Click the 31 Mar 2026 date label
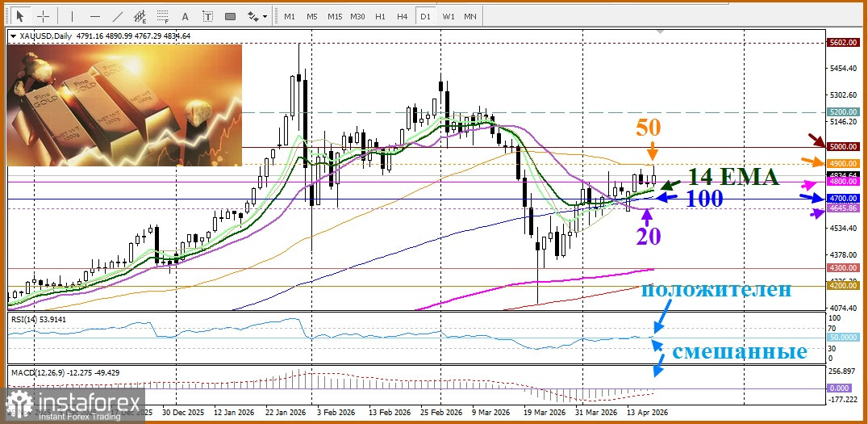Image resolution: width=868 pixels, height=424 pixels. (x=595, y=414)
